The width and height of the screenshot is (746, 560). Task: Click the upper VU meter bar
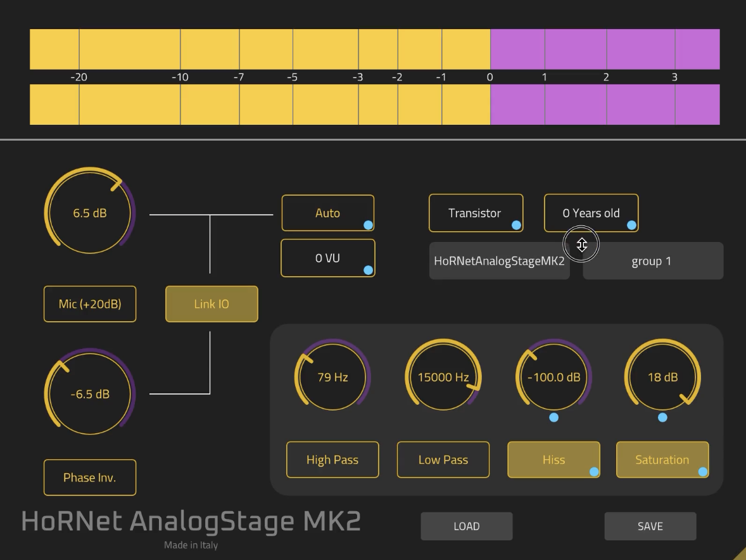375,49
